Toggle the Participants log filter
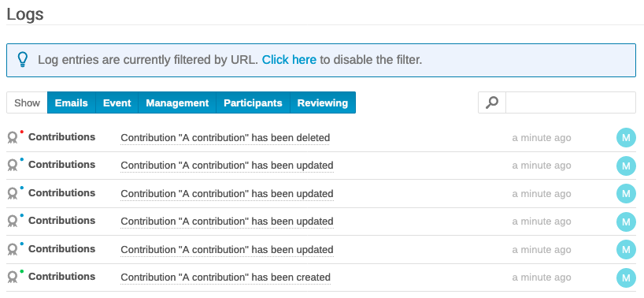Viewport: 644px width, 298px height. point(253,102)
